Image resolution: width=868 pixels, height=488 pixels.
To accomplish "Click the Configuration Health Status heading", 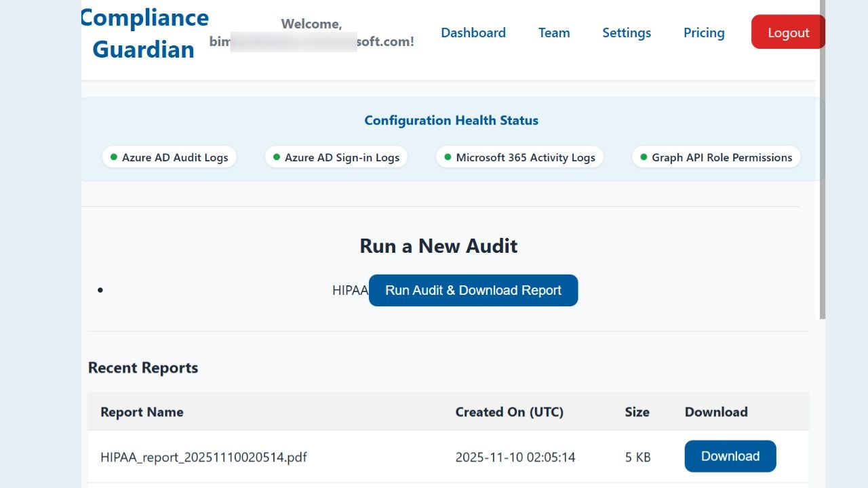I will 452,121.
